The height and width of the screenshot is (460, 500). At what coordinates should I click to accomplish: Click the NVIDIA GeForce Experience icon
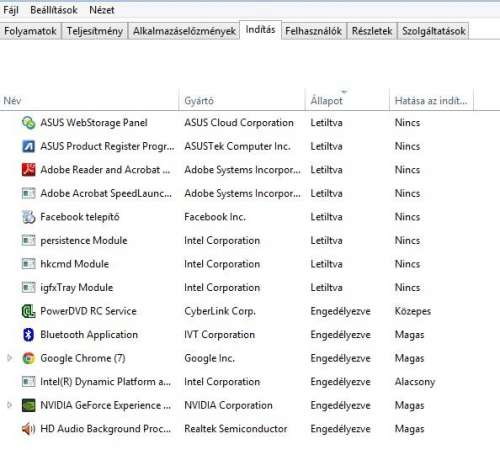coord(28,405)
